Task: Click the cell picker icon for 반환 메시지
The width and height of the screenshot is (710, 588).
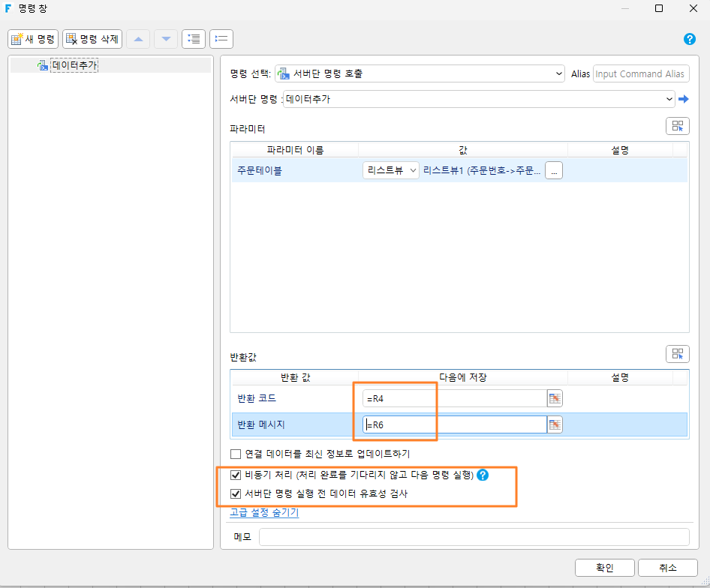Action: coord(555,424)
